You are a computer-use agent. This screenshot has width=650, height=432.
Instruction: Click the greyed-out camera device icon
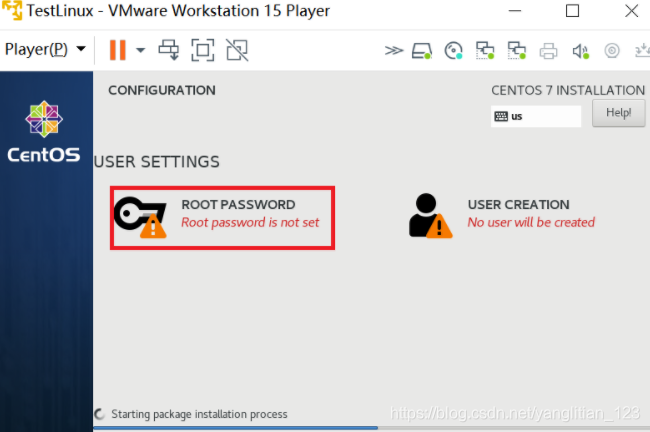612,51
